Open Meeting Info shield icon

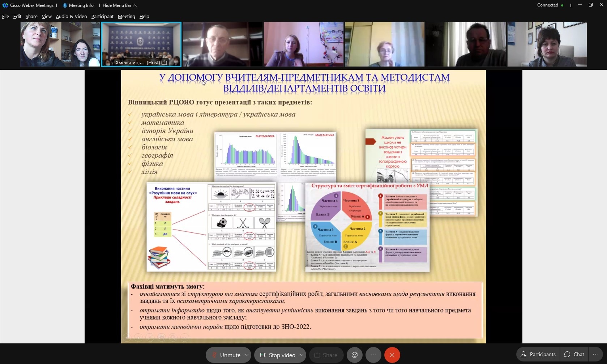click(x=65, y=5)
